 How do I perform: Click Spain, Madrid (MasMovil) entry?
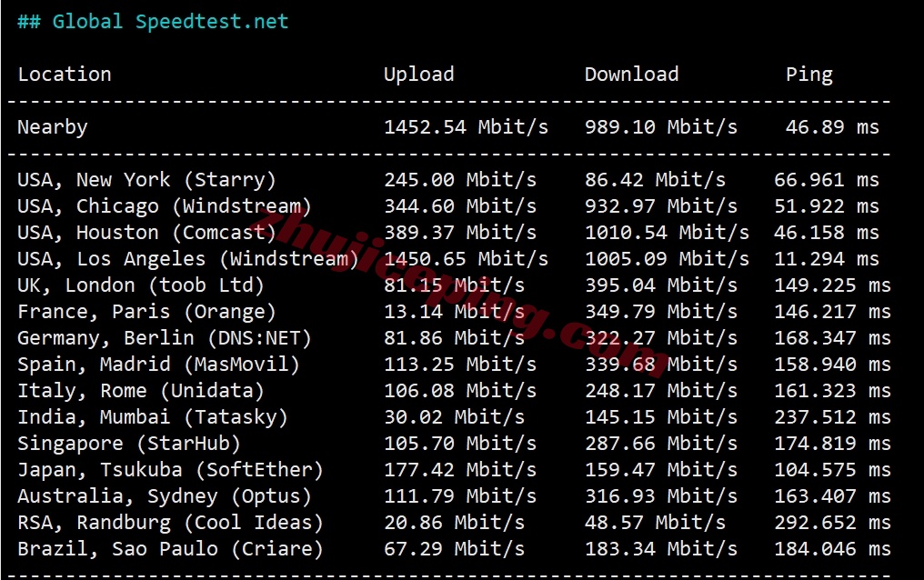pyautogui.click(x=158, y=365)
